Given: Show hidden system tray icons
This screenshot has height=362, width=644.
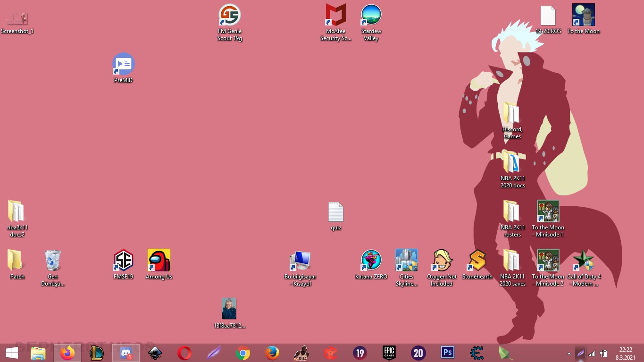Looking at the screenshot, I should (569, 353).
